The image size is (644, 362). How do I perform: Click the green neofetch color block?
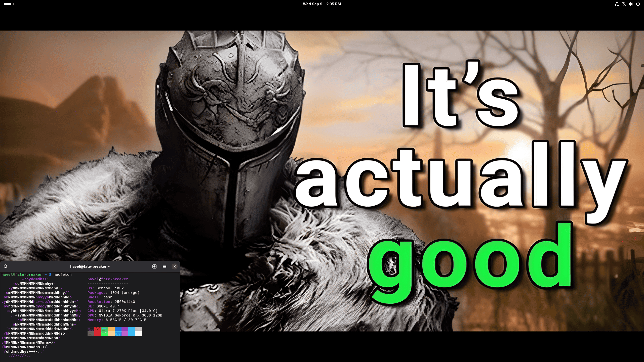(x=104, y=331)
